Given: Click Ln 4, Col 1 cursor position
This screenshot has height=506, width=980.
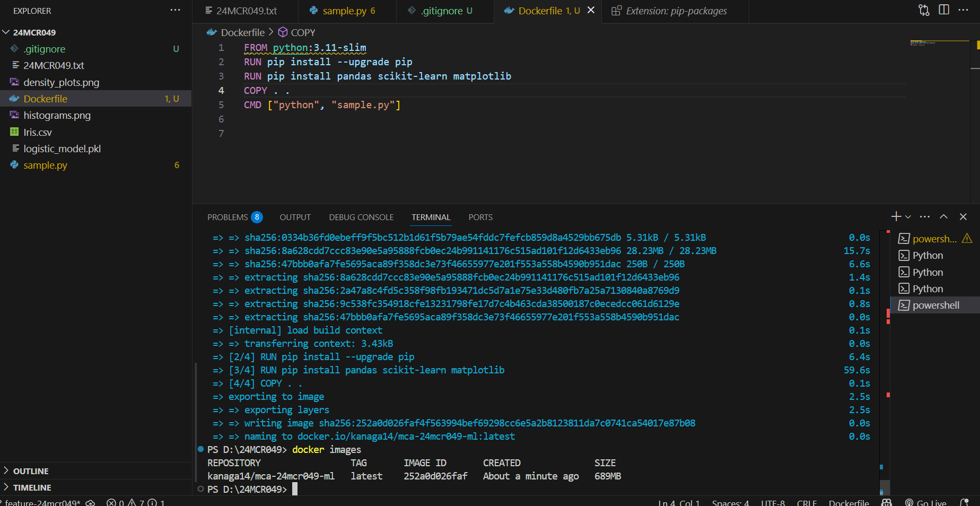Looking at the screenshot, I should [679, 502].
